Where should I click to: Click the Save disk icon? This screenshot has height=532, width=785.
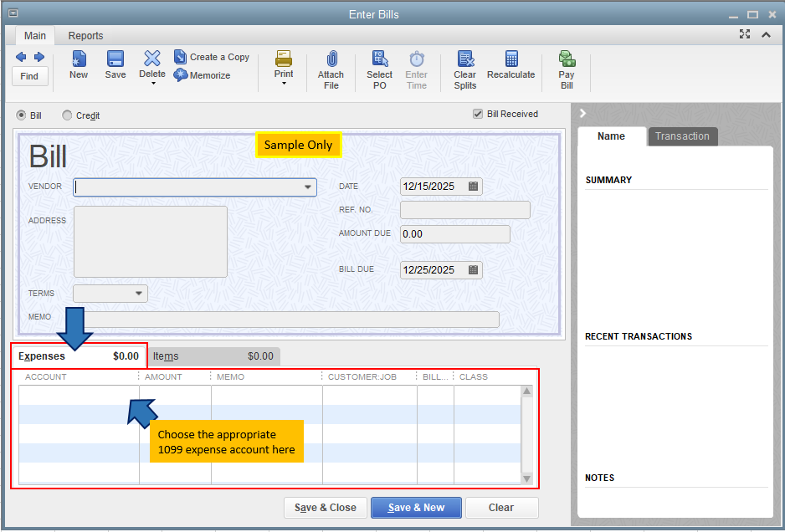click(115, 59)
